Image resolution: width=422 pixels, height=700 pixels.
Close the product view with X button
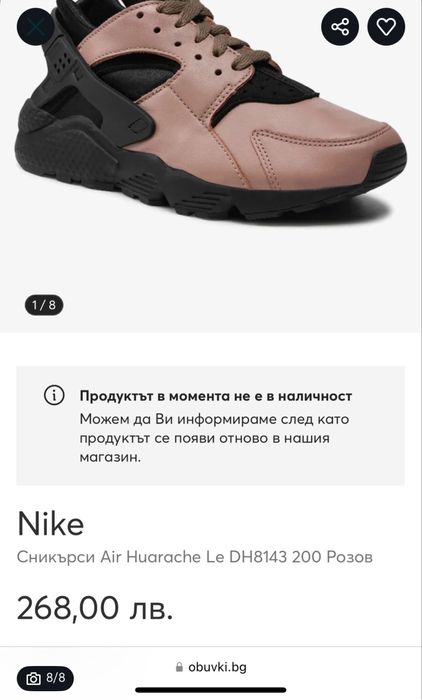[x=35, y=27]
